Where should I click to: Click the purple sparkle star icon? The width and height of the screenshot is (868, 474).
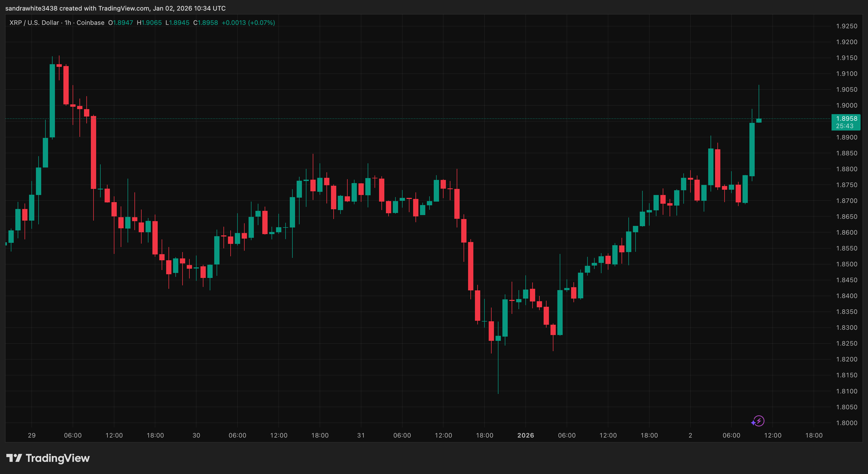pos(753,423)
